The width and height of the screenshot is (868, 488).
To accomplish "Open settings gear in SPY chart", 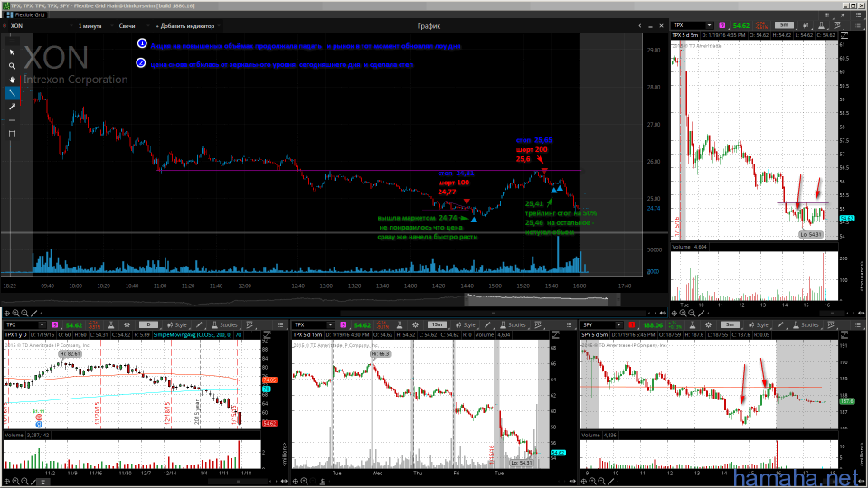I will pos(708,324).
